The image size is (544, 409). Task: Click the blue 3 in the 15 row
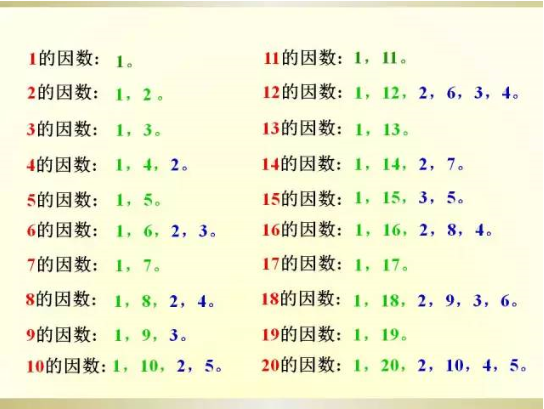pyautogui.click(x=423, y=197)
